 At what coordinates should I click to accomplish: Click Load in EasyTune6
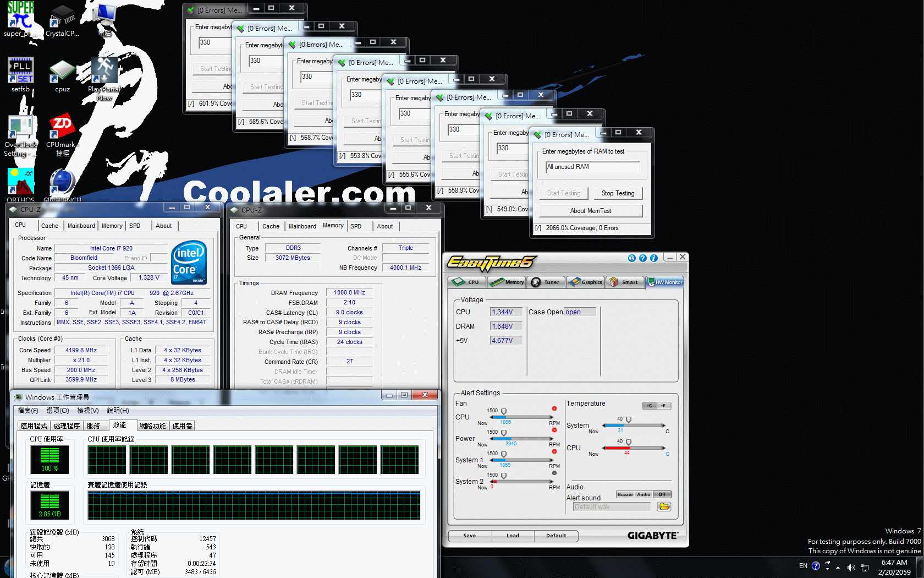coord(513,536)
